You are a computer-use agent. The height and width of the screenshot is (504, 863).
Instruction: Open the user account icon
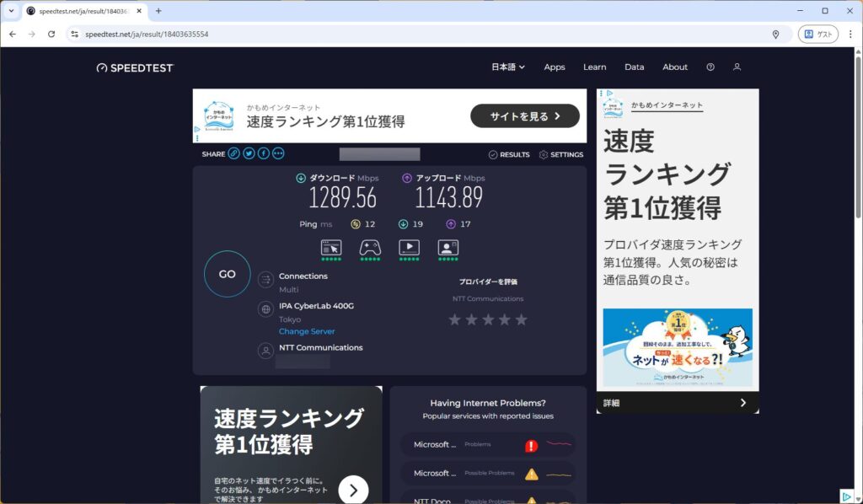click(x=737, y=67)
